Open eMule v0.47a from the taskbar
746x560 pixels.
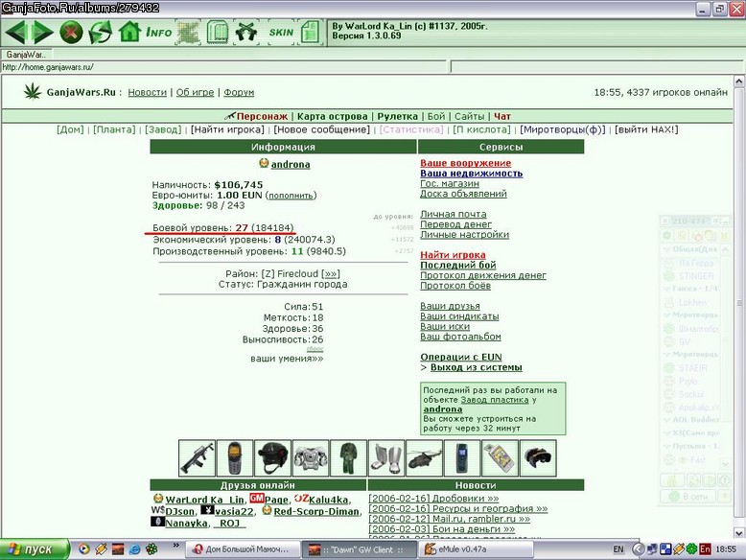tap(476, 549)
